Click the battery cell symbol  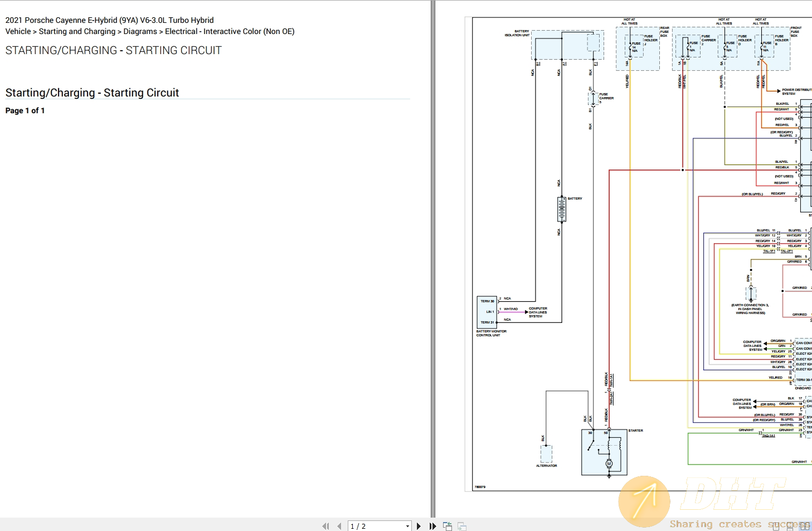tap(562, 209)
